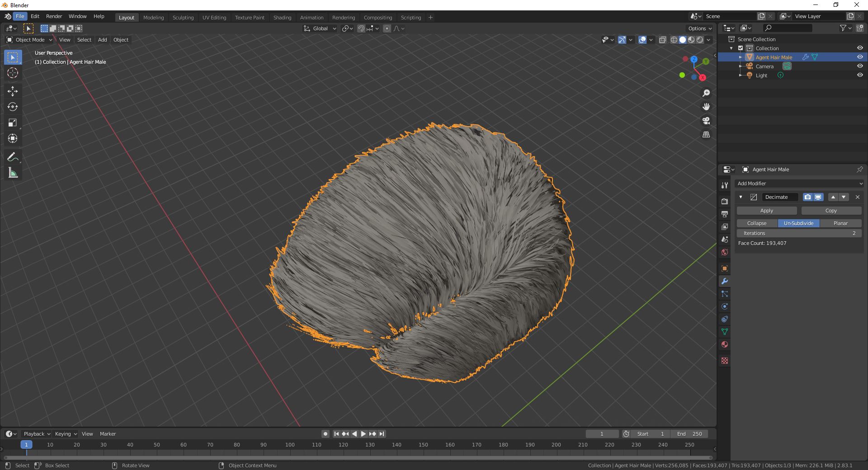
Task: Activate the Rotate tool
Action: pos(13,107)
